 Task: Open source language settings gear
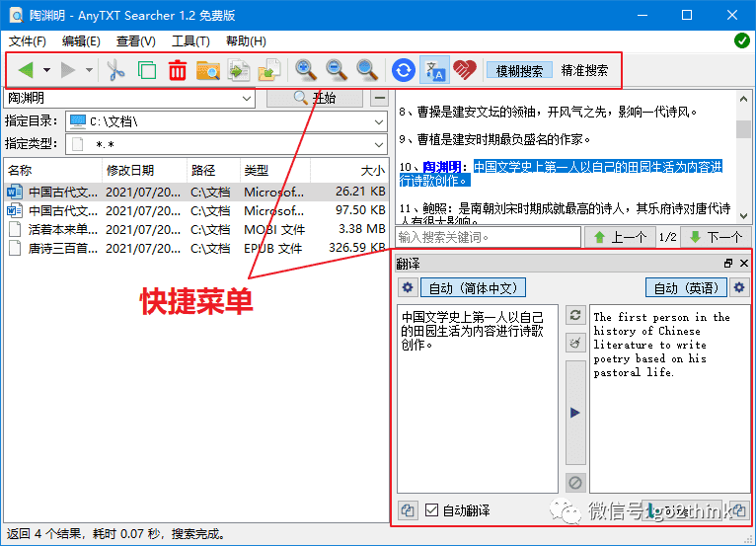408,288
